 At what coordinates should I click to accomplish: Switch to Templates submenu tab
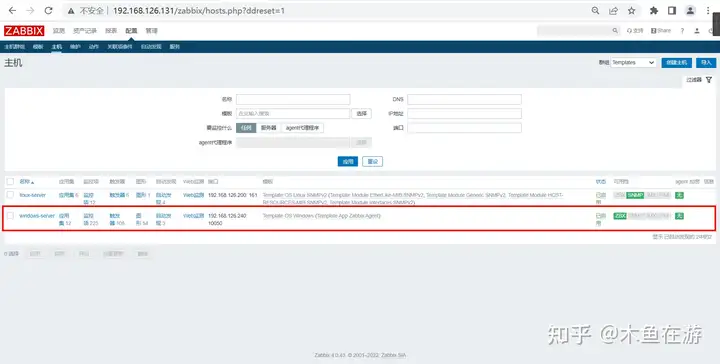coord(38,47)
